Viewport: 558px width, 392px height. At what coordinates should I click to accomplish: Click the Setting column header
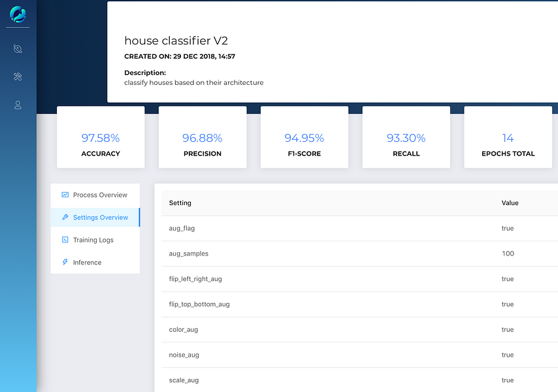180,203
